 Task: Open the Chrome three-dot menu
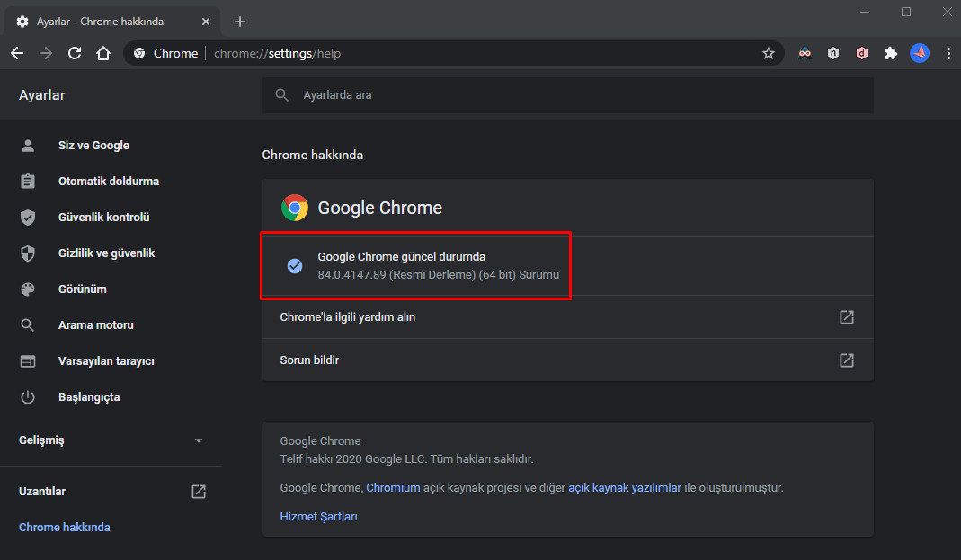(948, 53)
